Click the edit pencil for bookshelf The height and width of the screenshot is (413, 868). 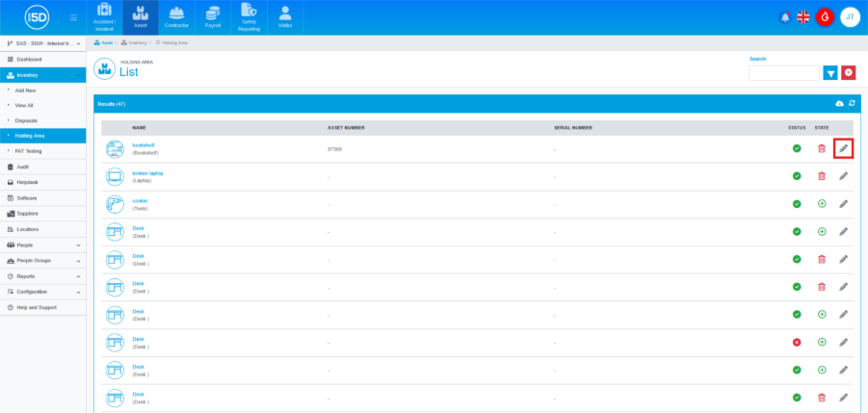point(844,148)
